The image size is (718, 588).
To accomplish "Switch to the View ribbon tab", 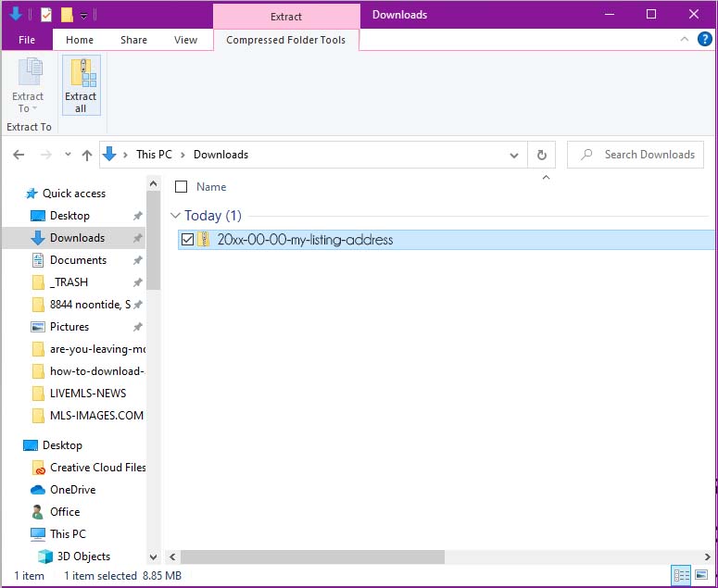I will 185,40.
